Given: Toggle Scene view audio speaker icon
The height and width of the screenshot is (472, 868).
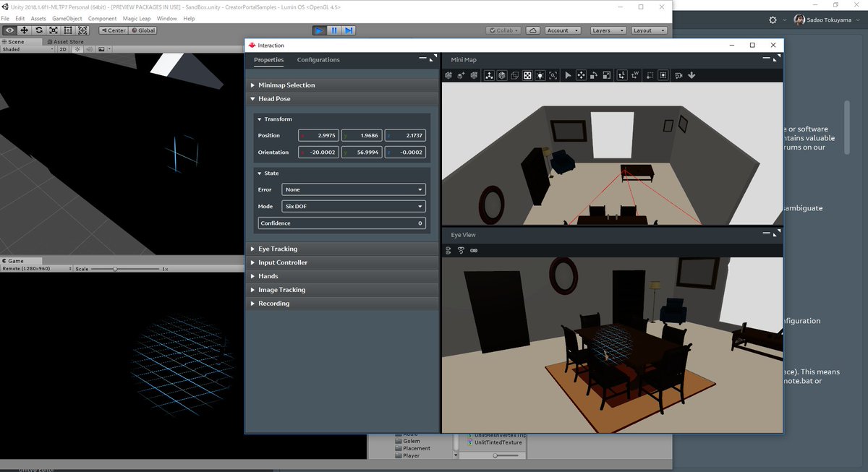Looking at the screenshot, I should (x=90, y=49).
